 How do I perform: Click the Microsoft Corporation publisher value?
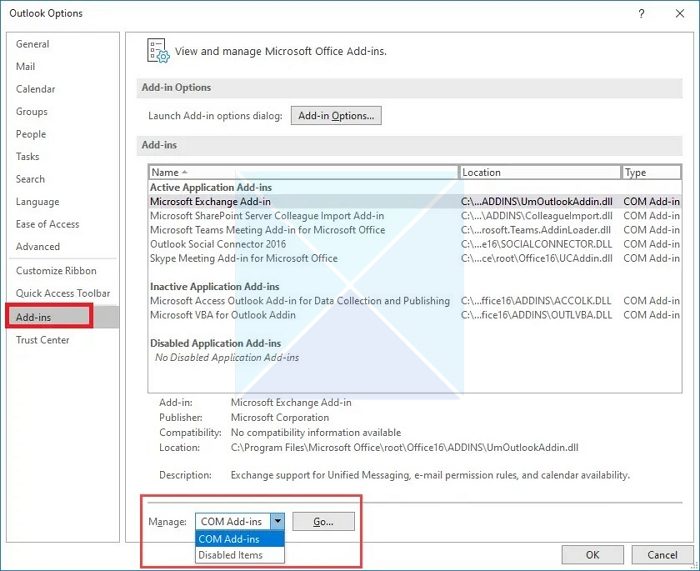(x=280, y=417)
